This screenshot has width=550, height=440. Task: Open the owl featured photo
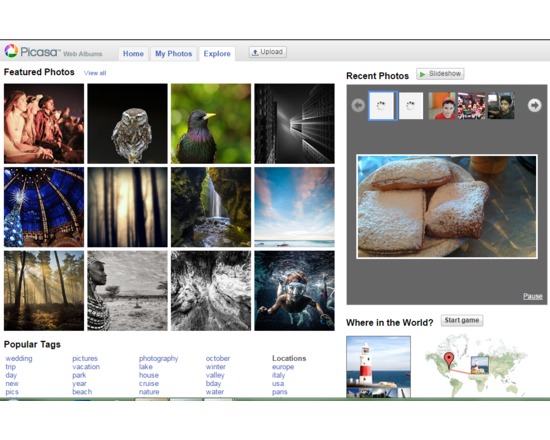tap(127, 124)
